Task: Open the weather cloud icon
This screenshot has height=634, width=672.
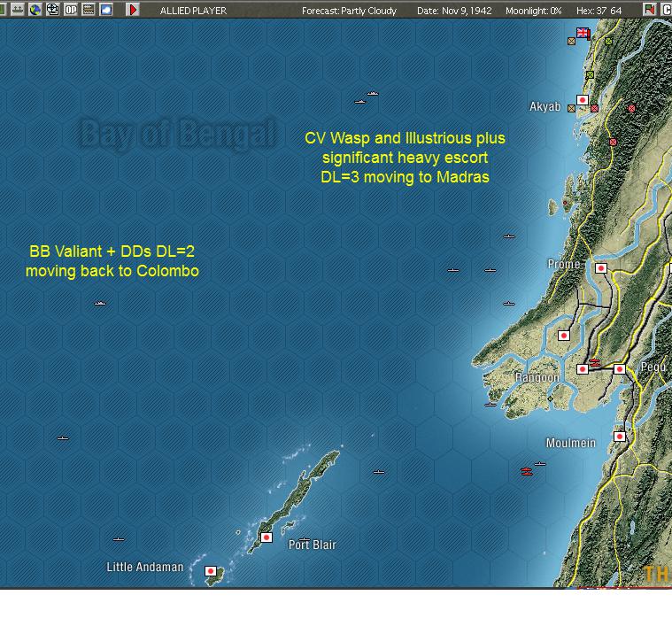Action: click(106, 10)
